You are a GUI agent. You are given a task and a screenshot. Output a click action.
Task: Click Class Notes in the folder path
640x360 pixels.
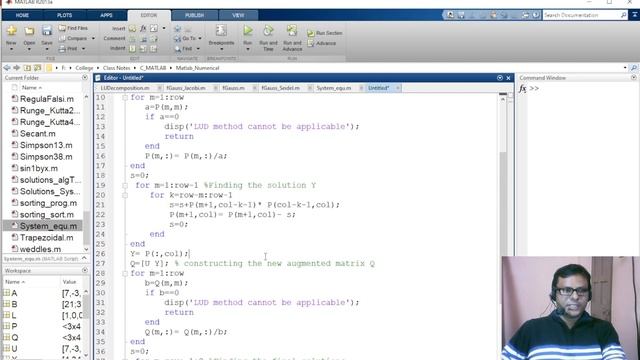click(x=116, y=68)
